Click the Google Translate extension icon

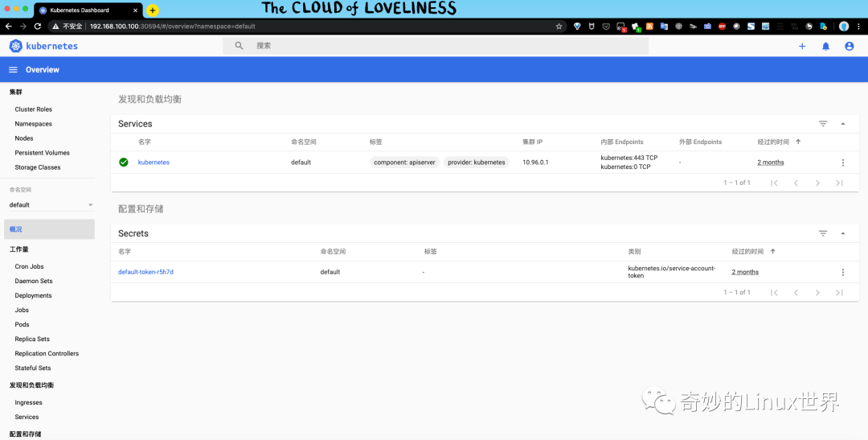[x=665, y=26]
